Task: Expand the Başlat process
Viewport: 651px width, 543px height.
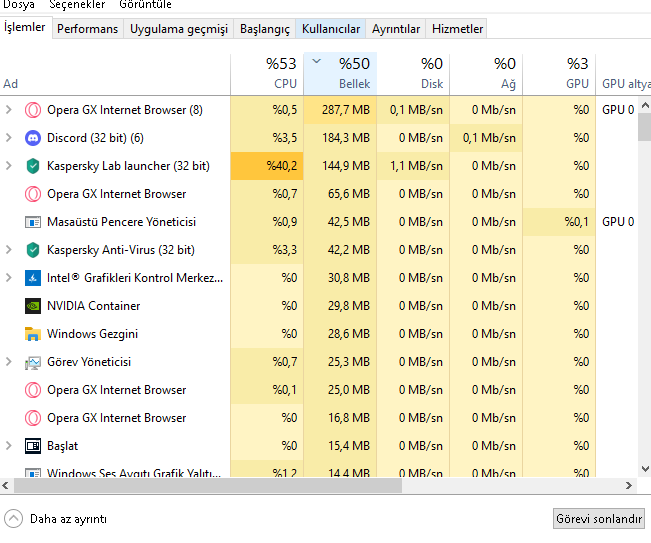Action: [8, 446]
